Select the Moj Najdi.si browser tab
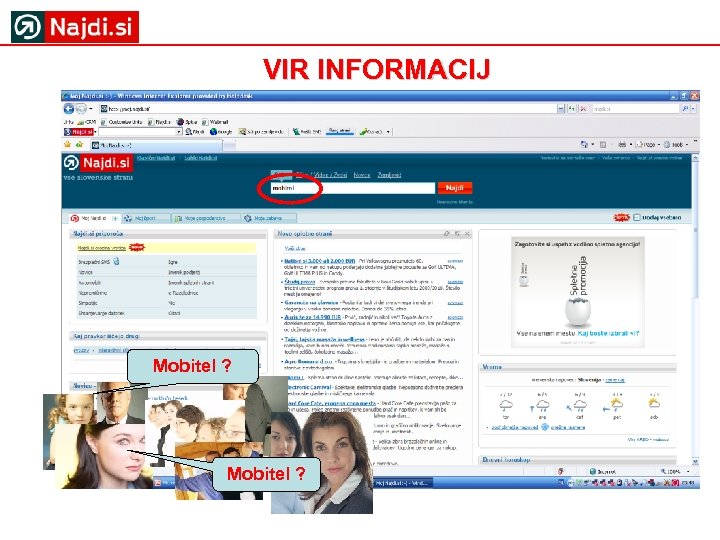This screenshot has height=540, width=720. pyautogui.click(x=156, y=145)
